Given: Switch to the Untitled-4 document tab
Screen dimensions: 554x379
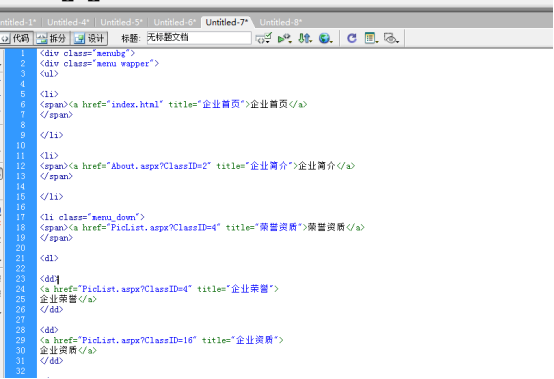Looking at the screenshot, I should [68, 22].
